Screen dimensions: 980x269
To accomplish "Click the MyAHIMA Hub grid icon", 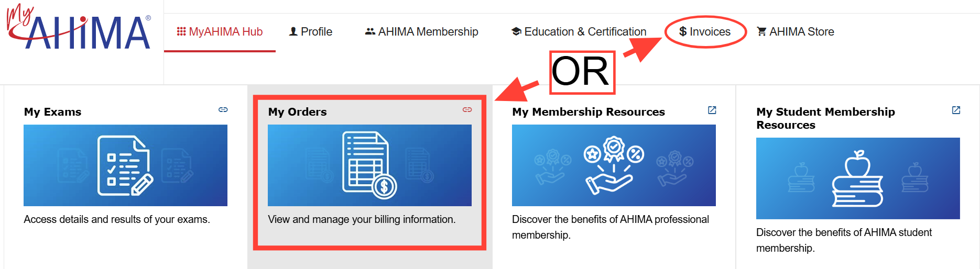I will 181,32.
